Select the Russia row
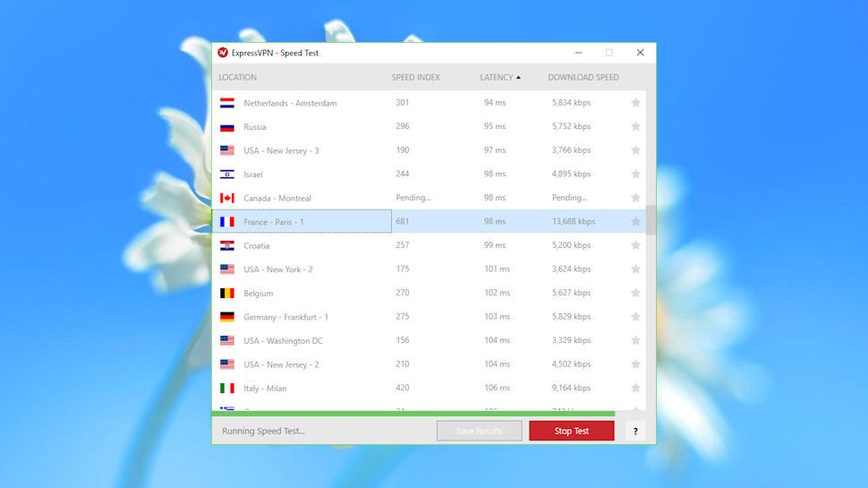 [429, 127]
